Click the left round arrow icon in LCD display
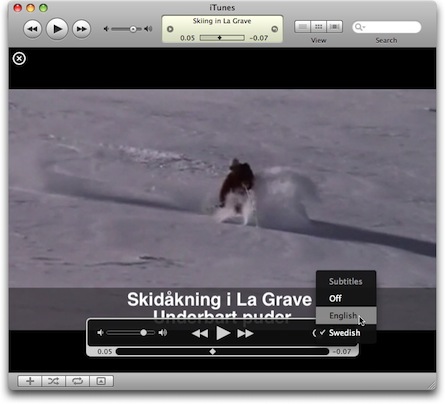445x404 pixels. [170, 29]
